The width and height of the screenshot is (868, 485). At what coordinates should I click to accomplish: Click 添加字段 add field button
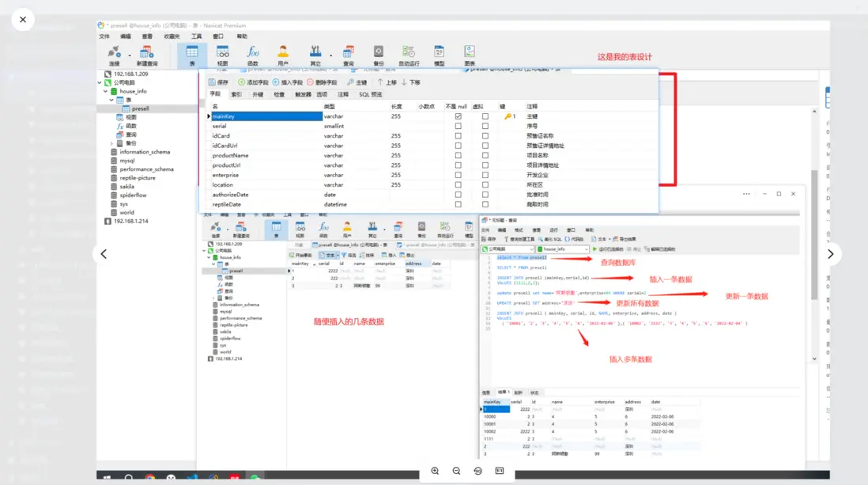click(253, 82)
